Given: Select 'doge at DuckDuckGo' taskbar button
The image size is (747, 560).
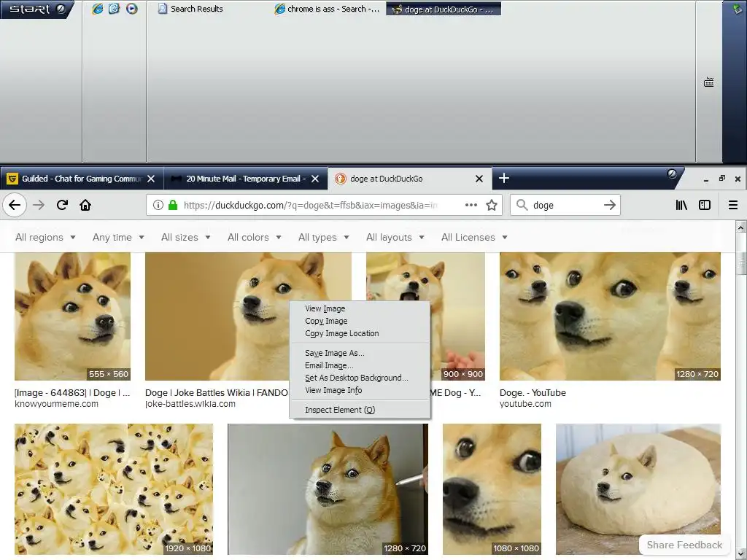Looking at the screenshot, I should tap(444, 9).
